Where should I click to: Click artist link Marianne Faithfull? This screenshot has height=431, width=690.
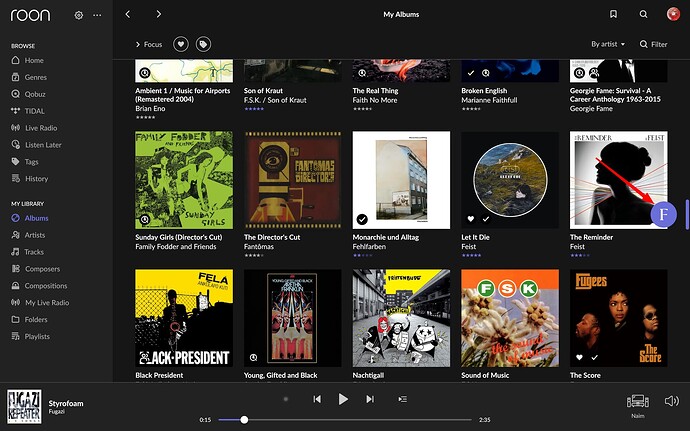click(489, 100)
